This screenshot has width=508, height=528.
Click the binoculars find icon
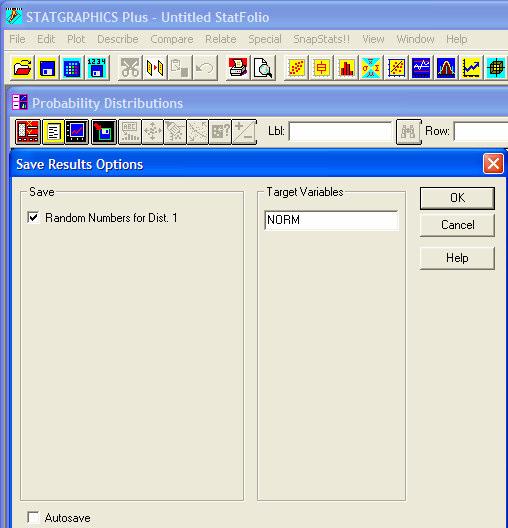pyautogui.click(x=409, y=132)
